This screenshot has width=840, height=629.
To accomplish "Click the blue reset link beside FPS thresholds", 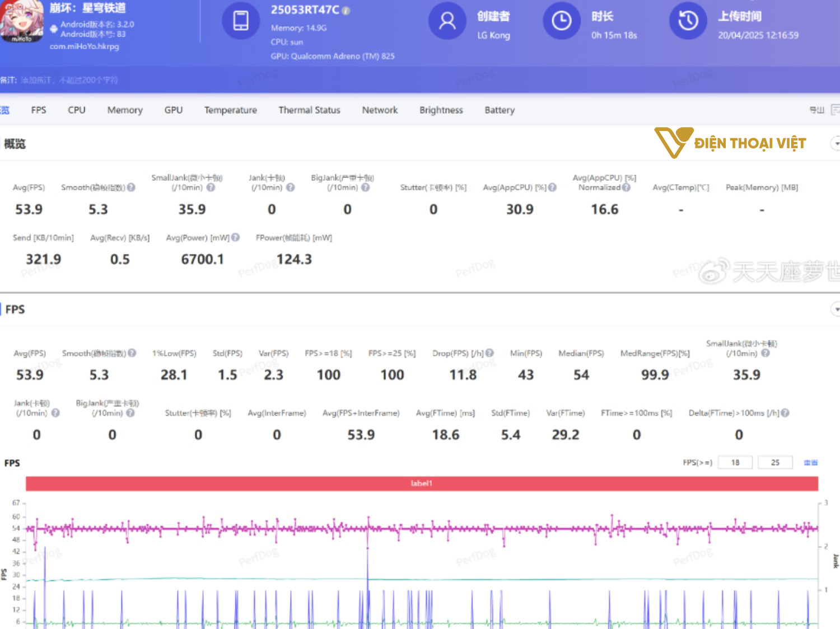I will coord(810,462).
